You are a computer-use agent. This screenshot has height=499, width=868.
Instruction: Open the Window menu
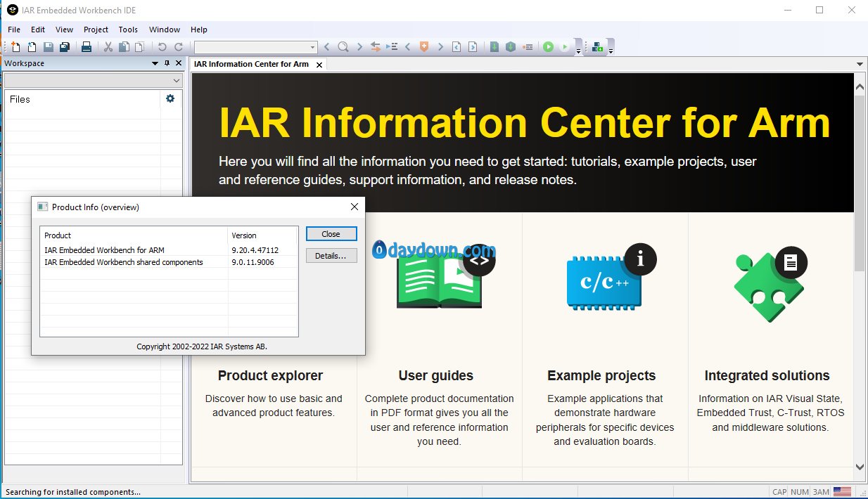click(x=164, y=30)
